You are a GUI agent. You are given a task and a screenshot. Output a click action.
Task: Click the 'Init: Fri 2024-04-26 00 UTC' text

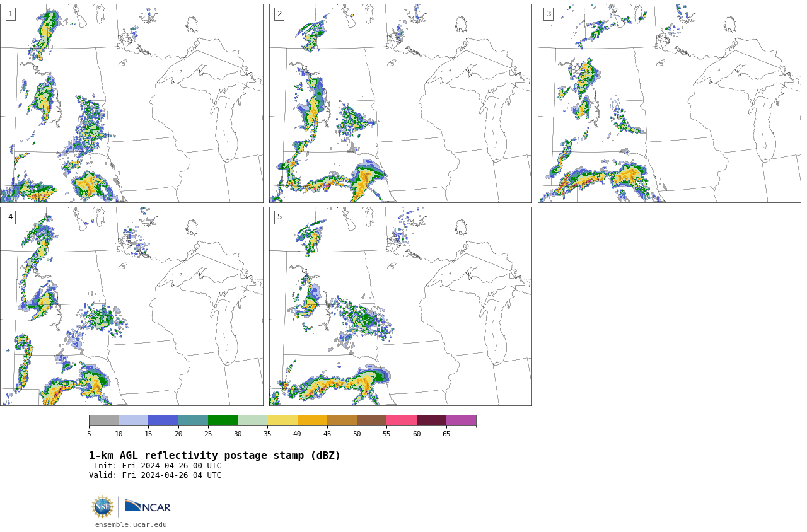(158, 466)
